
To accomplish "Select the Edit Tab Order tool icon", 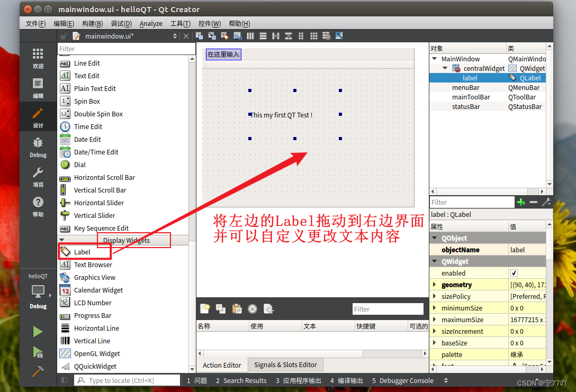I will pos(237,36).
